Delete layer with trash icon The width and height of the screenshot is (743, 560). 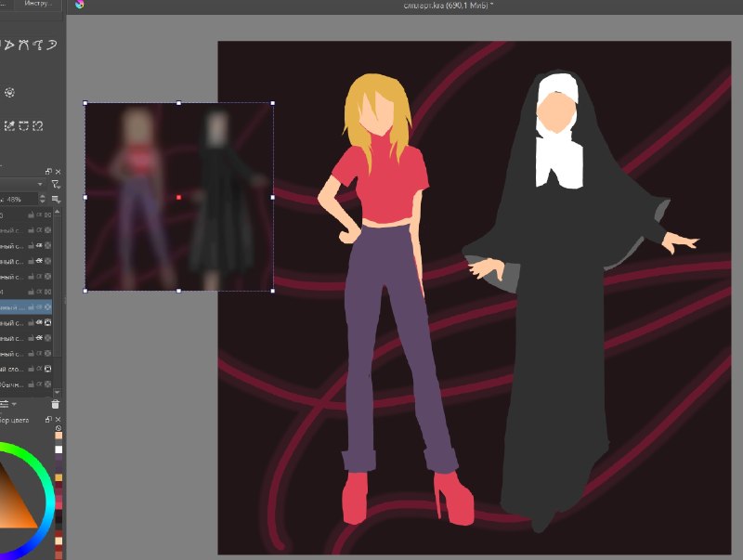55,404
